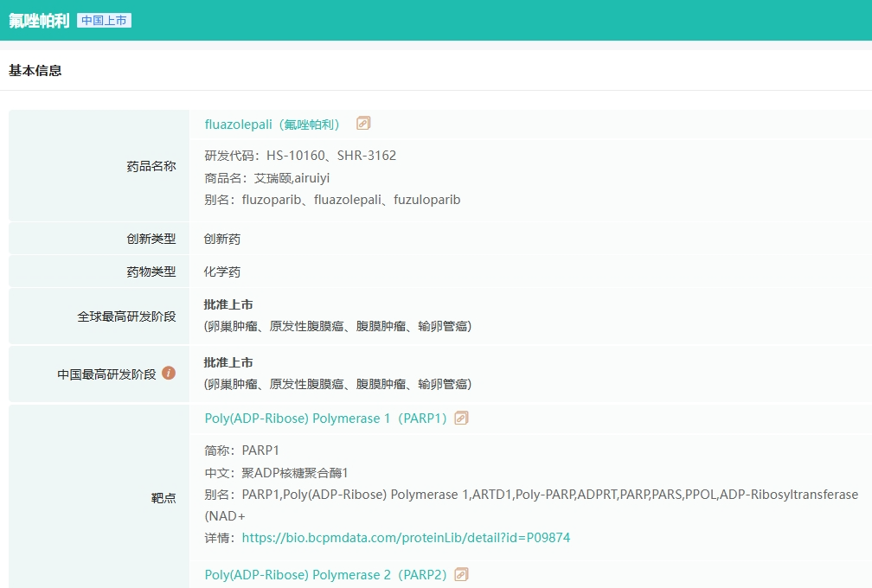This screenshot has width=872, height=588.
Task: Open the Poly(ADP-Ribose) Polymerase 2 target link
Action: (x=325, y=575)
